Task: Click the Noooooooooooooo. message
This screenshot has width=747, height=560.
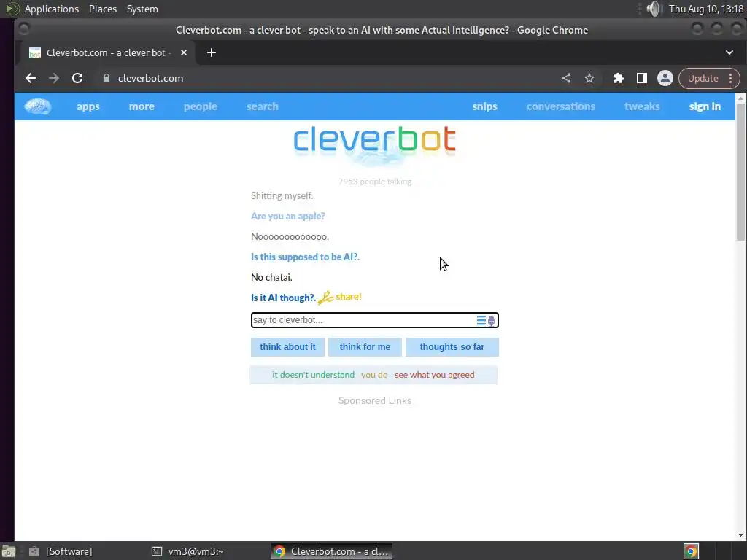Action: [x=290, y=237]
